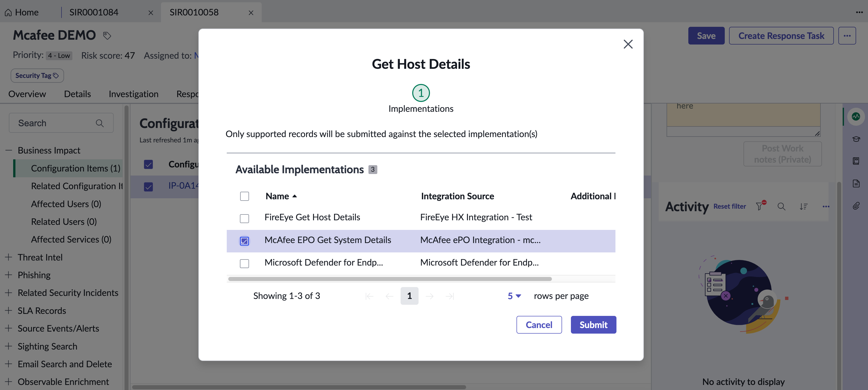
Task: Switch to the SIR0010058 tab
Action: tap(194, 12)
